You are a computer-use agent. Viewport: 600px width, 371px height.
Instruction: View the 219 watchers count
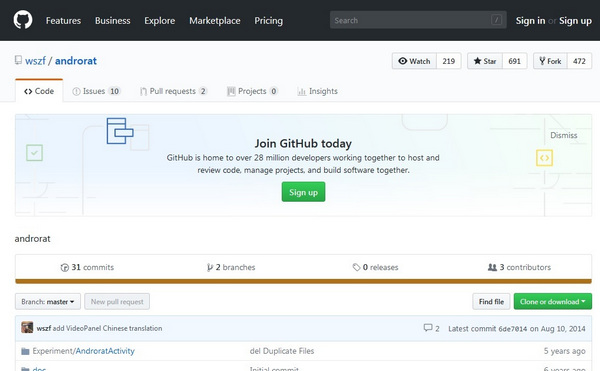pos(448,61)
